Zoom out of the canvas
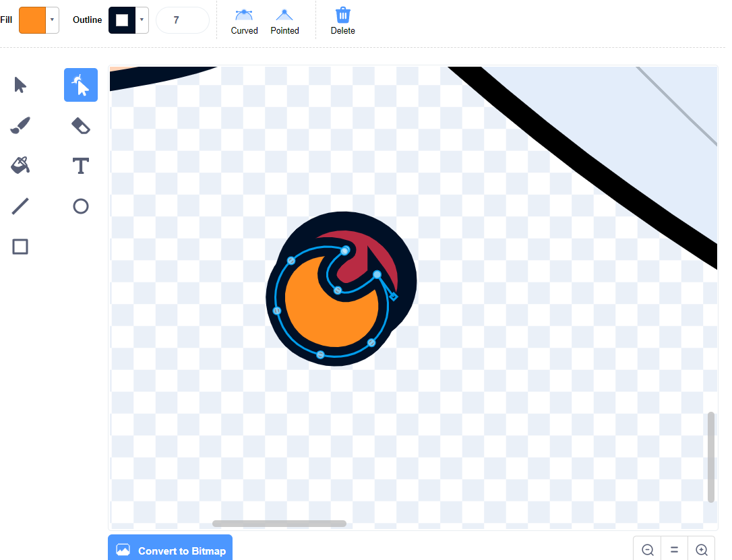Viewport: 732px width, 560px height. (x=648, y=550)
